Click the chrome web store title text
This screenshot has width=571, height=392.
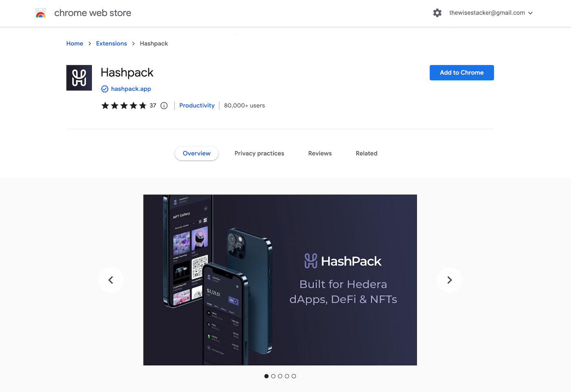coord(93,13)
